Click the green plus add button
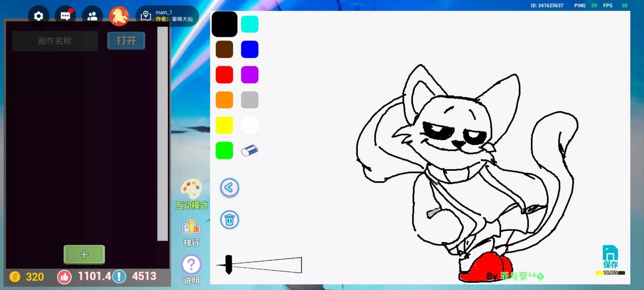 (84, 254)
